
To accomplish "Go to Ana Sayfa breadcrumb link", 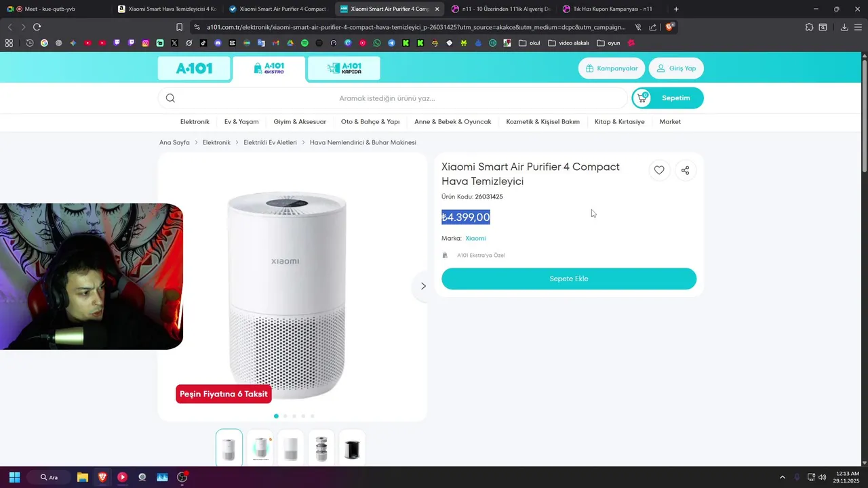I will pos(174,143).
